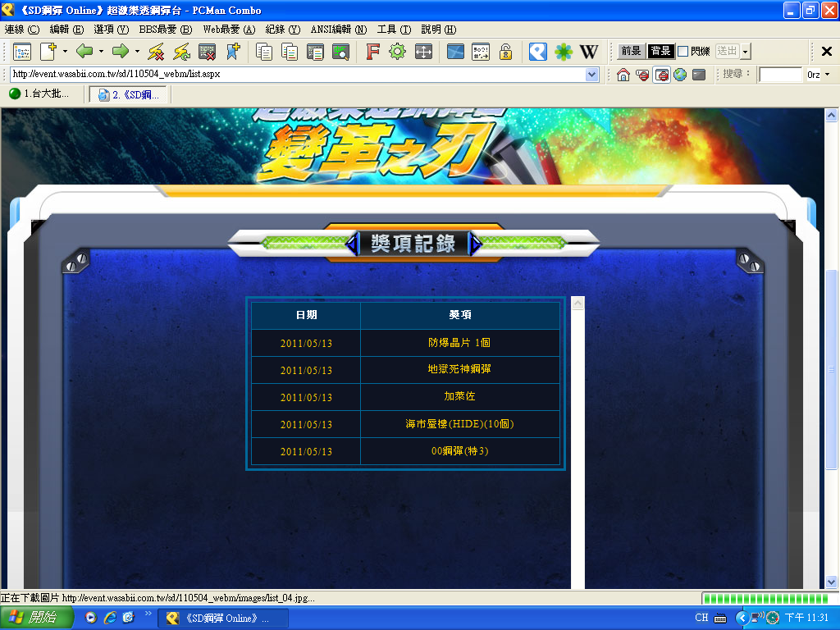This screenshot has height=630, width=840.
Task: Open the forward history dropdown arrow
Action: click(x=137, y=52)
